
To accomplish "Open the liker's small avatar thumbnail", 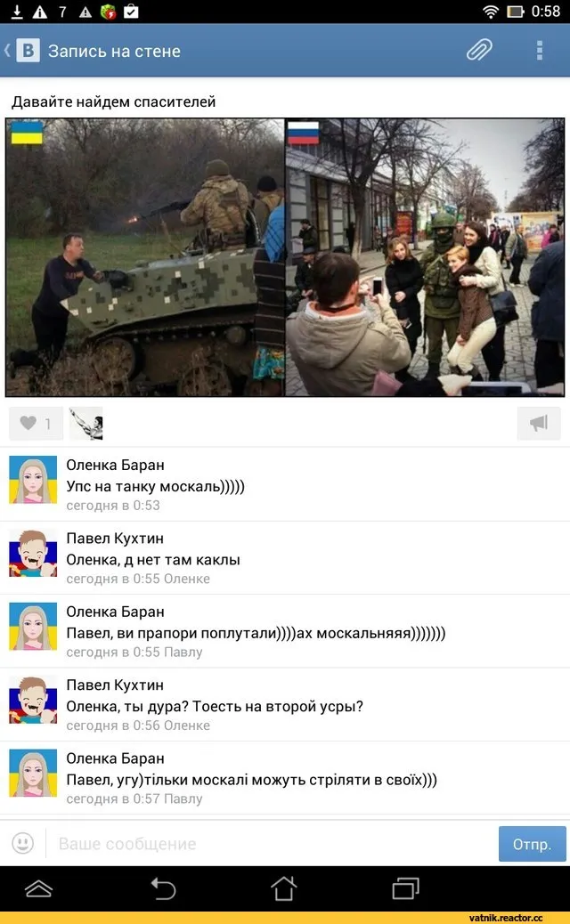I will (x=86, y=423).
